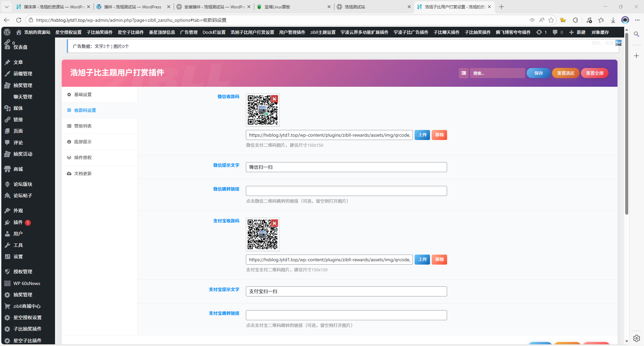Viewport: 644px width, 346px height.
Task: Open the WordPress logo menu in admin bar
Action: coord(7,32)
